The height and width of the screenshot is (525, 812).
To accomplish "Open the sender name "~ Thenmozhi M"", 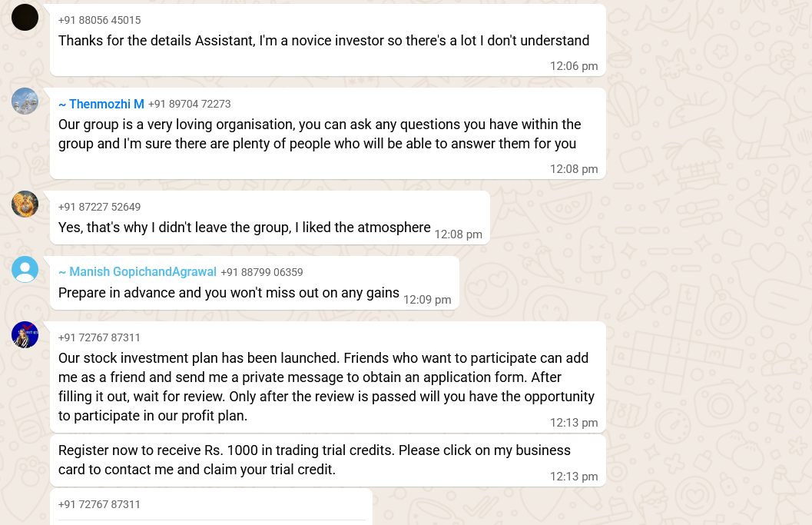I will 101,104.
